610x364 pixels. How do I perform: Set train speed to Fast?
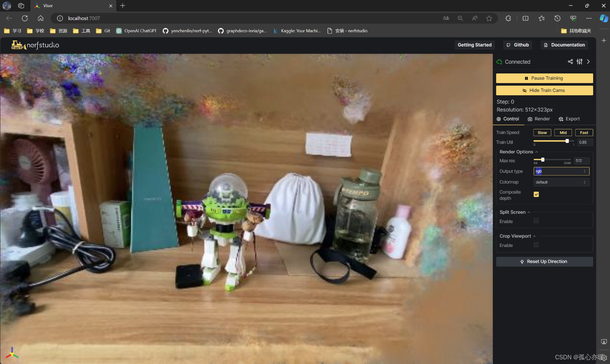pos(584,133)
